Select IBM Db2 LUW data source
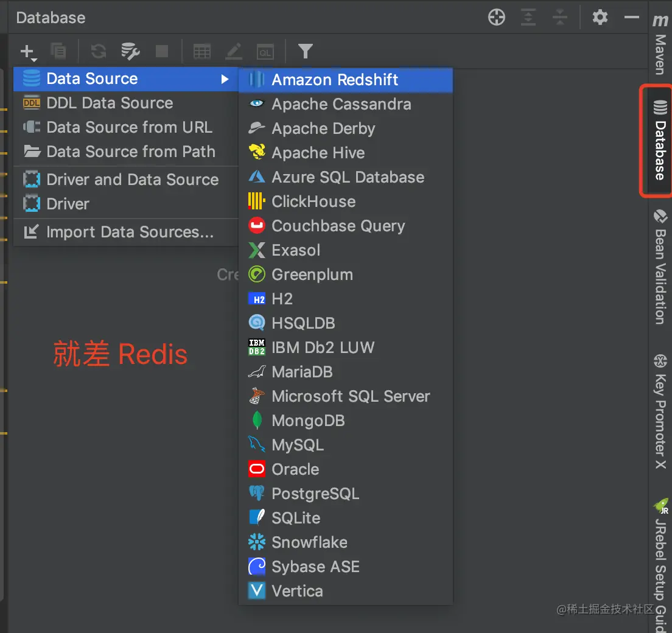The height and width of the screenshot is (633, 672). [x=345, y=348]
